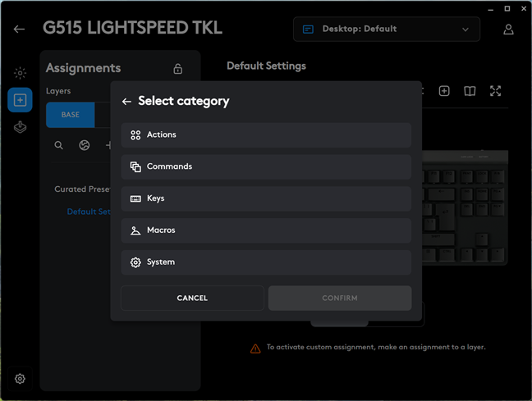
Task: Open the book guide icon
Action: pyautogui.click(x=470, y=91)
